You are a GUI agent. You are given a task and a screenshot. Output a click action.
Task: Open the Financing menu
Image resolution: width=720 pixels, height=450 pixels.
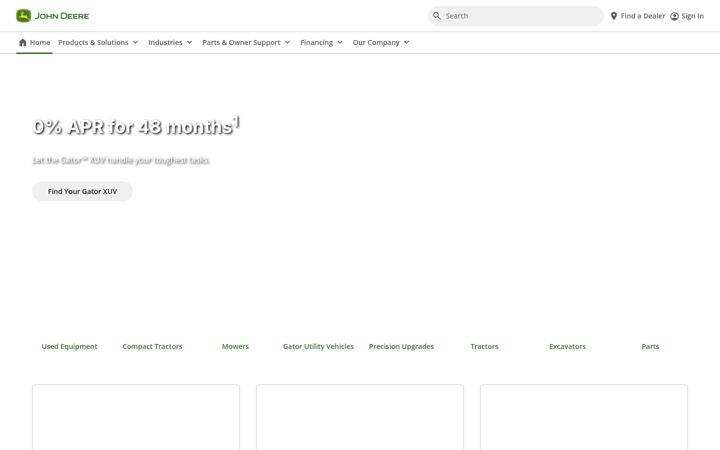(x=321, y=42)
